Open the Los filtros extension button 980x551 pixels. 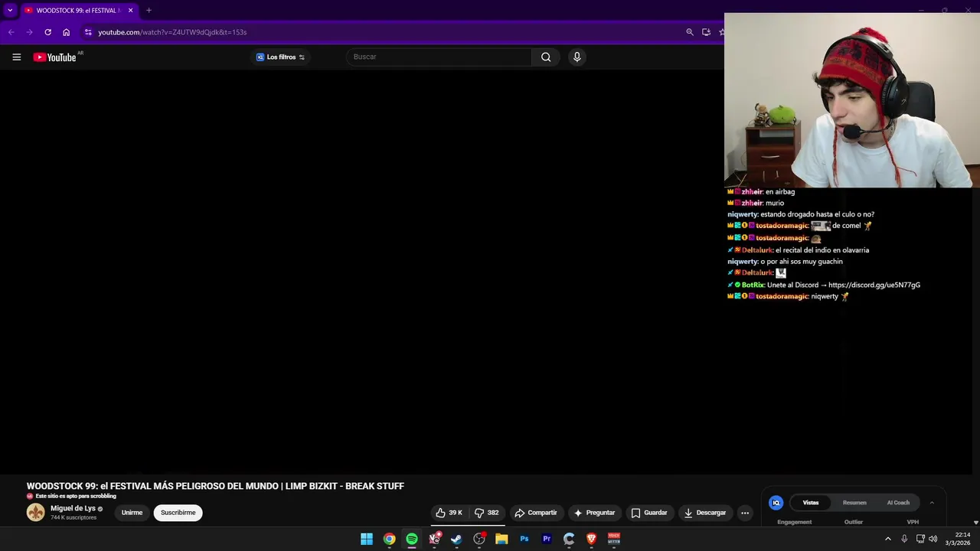point(280,57)
